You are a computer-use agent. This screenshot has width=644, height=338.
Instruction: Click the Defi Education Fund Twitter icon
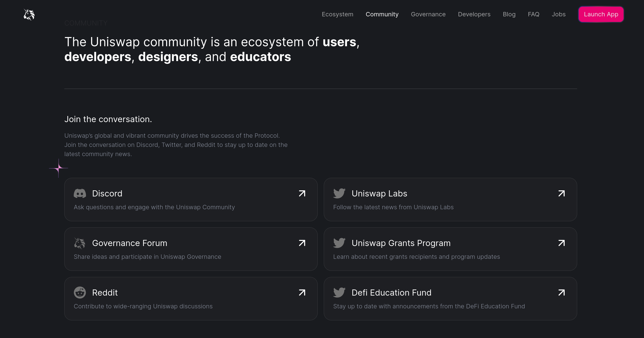(339, 293)
